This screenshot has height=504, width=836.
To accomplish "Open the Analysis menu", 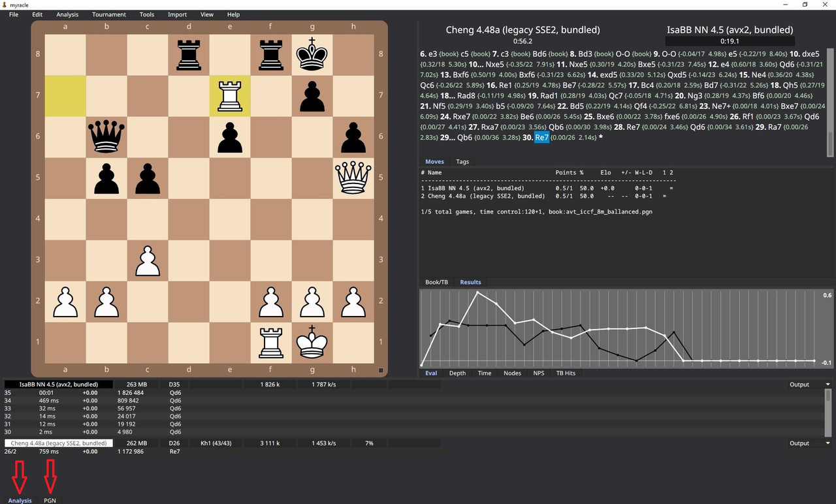I will click(x=67, y=14).
